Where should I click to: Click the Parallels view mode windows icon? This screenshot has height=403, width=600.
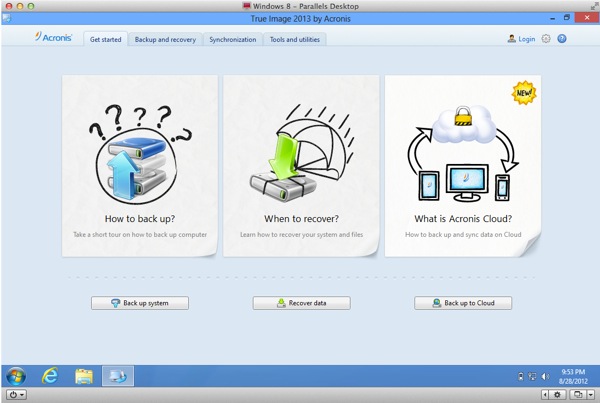(x=578, y=395)
